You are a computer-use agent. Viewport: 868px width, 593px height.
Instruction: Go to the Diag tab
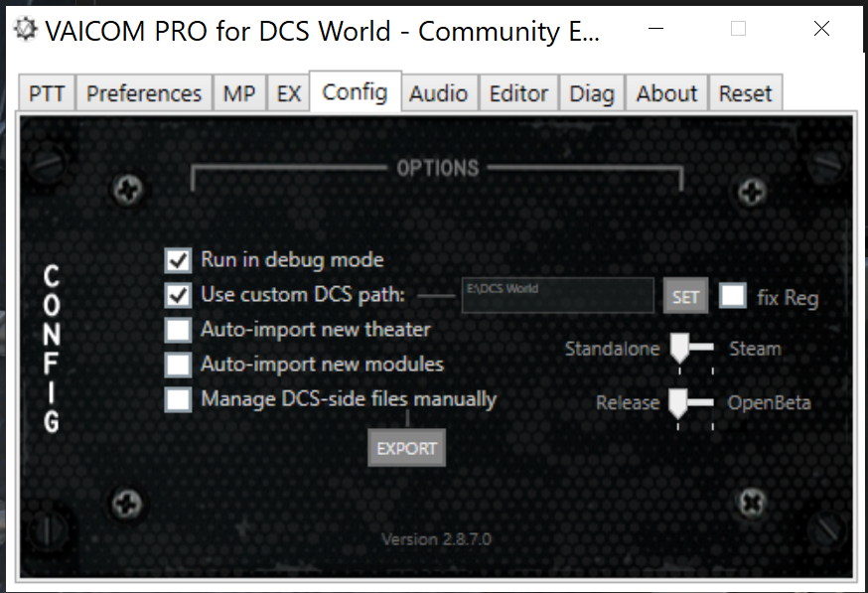tap(592, 93)
